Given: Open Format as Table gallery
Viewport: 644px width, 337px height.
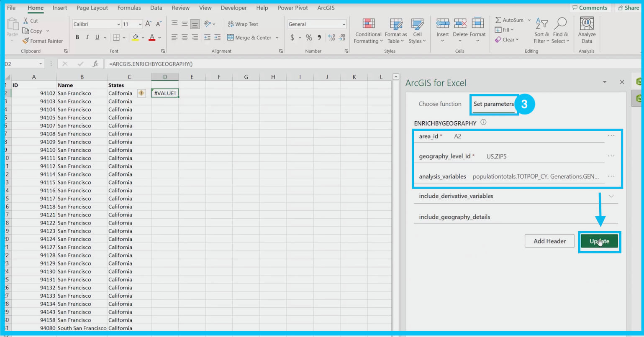Looking at the screenshot, I should tap(395, 31).
